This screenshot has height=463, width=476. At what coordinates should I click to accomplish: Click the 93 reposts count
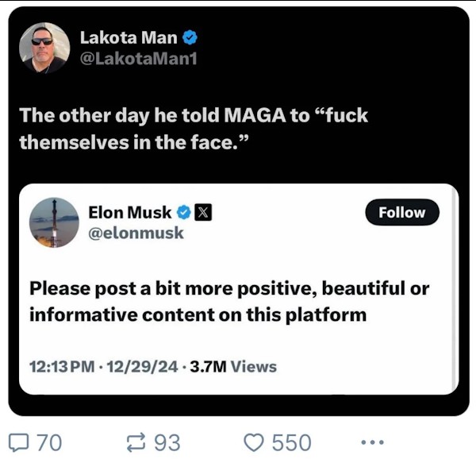[167, 442]
